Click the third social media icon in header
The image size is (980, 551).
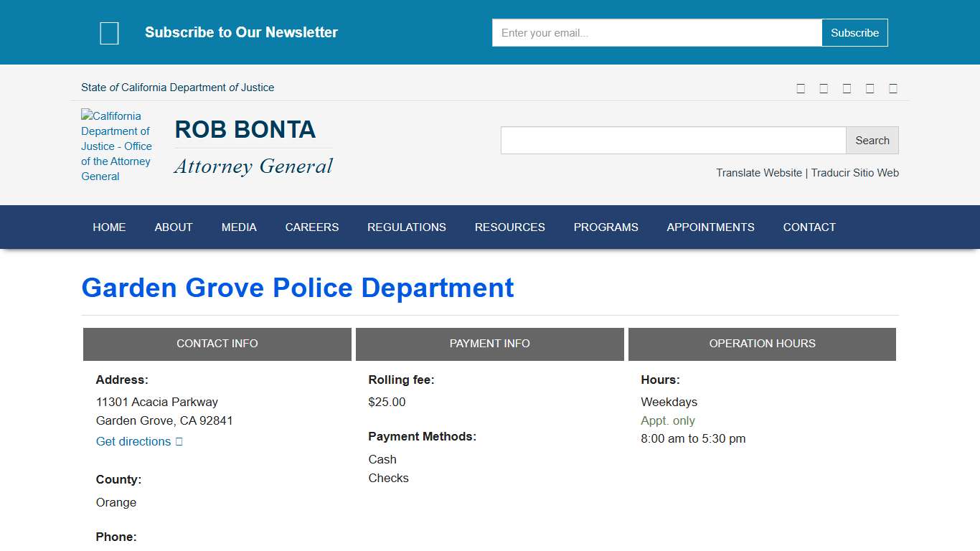click(x=847, y=88)
